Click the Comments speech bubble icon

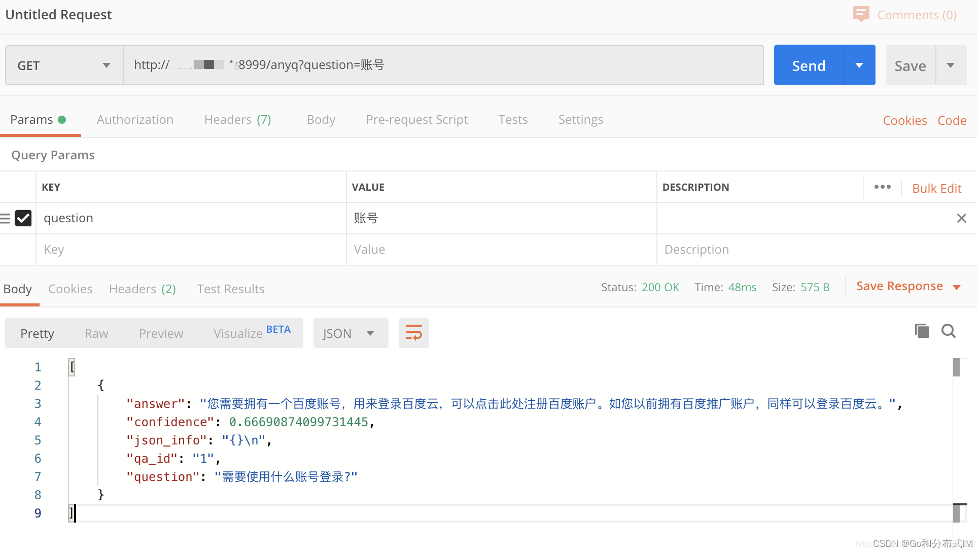coord(861,14)
